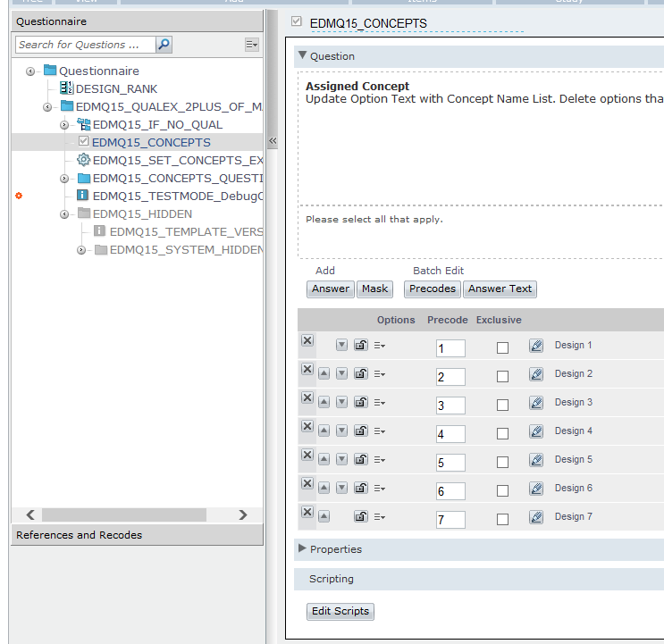Click the tree horizontal scrollbar thumb
The width and height of the screenshot is (664, 644).
[x=124, y=515]
